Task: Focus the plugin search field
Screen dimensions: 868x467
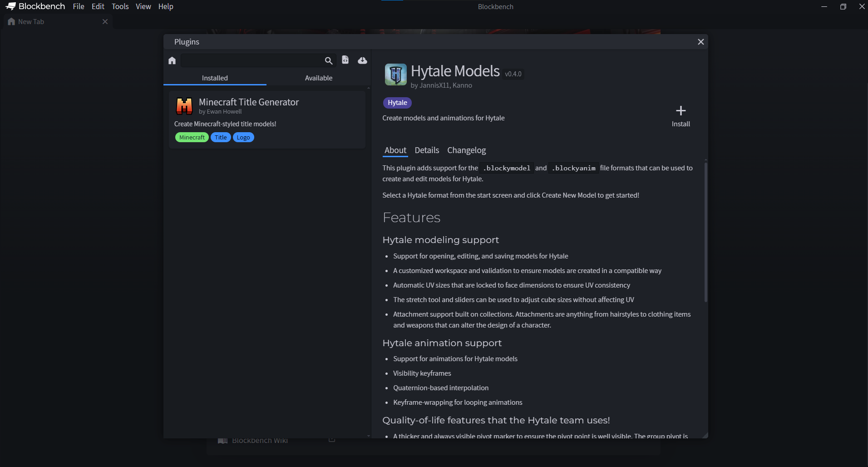Action: click(252, 60)
